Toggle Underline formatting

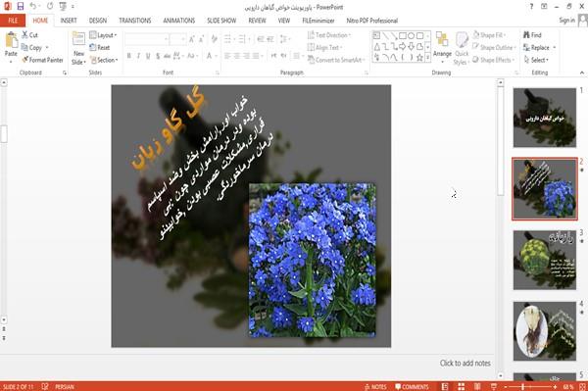148,56
